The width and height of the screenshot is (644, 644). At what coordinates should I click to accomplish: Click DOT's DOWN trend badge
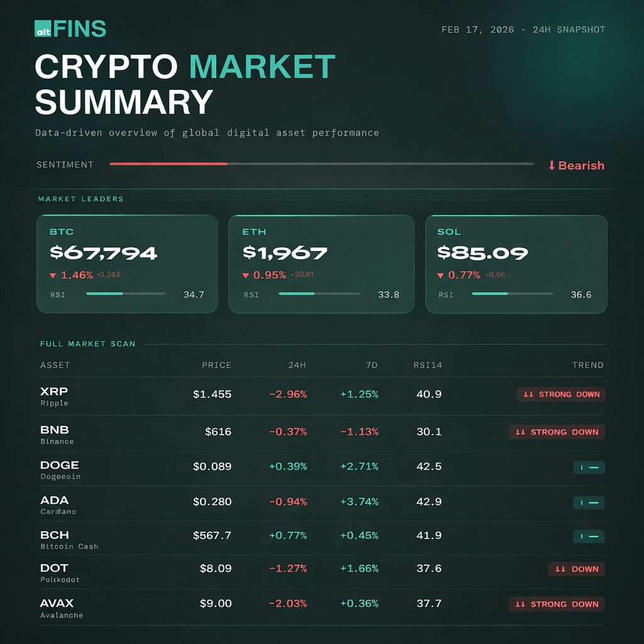pos(576,569)
